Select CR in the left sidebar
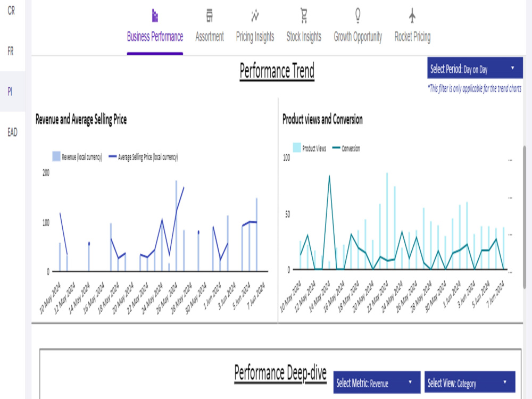Screen dimensions: 532x399 point(11,11)
